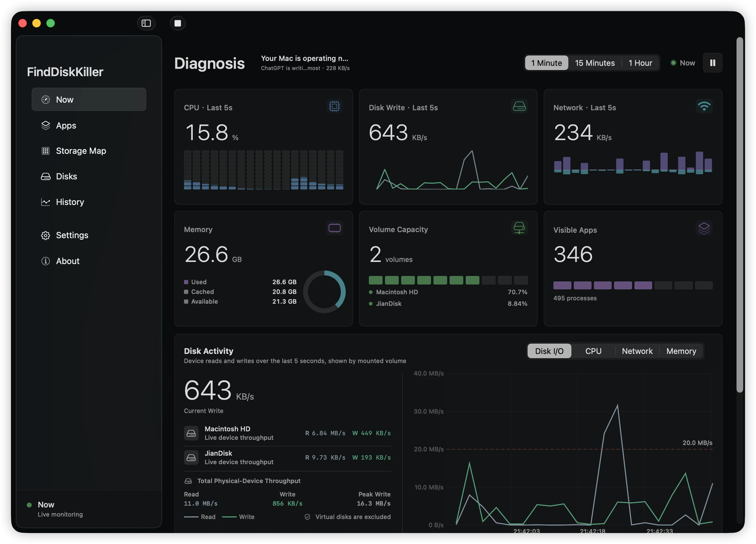Click the FindDiskKiller app title

65,72
